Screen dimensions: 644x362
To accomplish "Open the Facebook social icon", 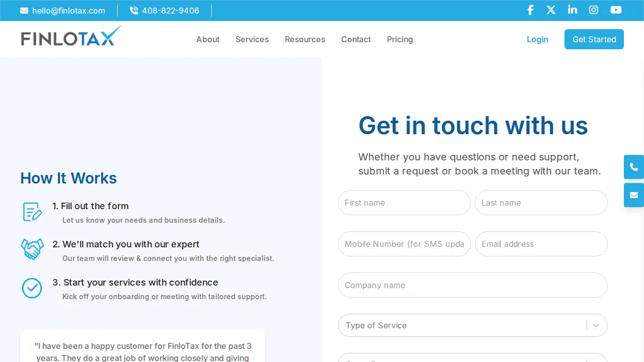I will point(530,10).
